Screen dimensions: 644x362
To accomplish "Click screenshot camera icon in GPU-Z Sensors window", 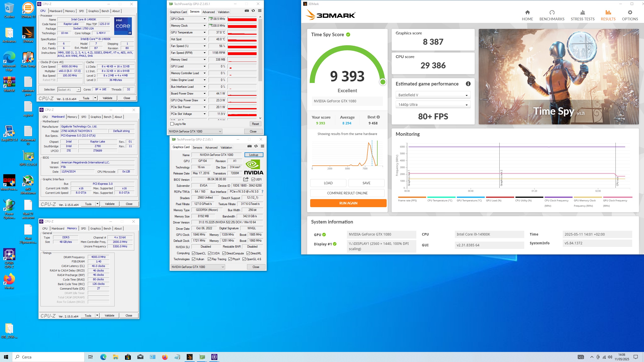I will (247, 11).
